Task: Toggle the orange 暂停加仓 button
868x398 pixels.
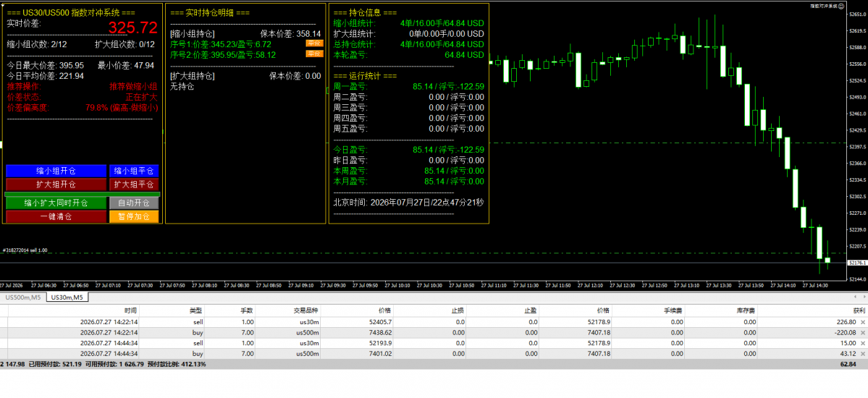Action: pos(134,216)
